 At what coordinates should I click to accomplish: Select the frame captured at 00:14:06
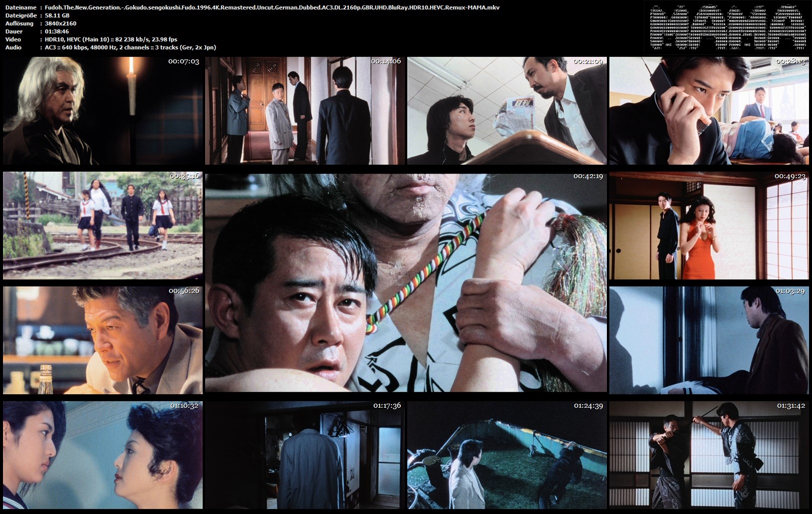[x=304, y=111]
